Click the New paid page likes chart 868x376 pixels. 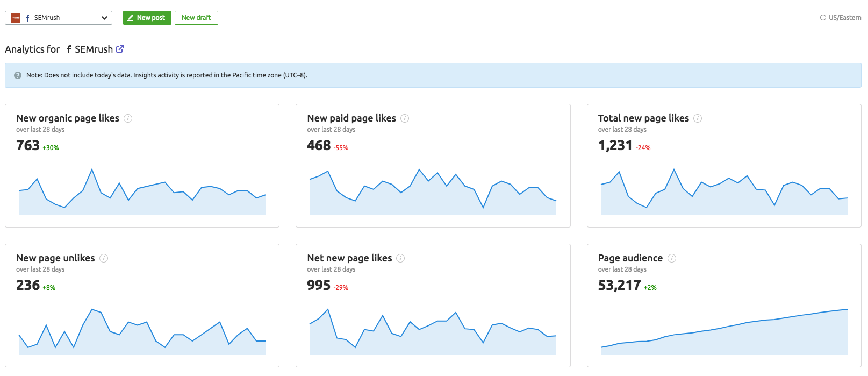click(x=433, y=192)
